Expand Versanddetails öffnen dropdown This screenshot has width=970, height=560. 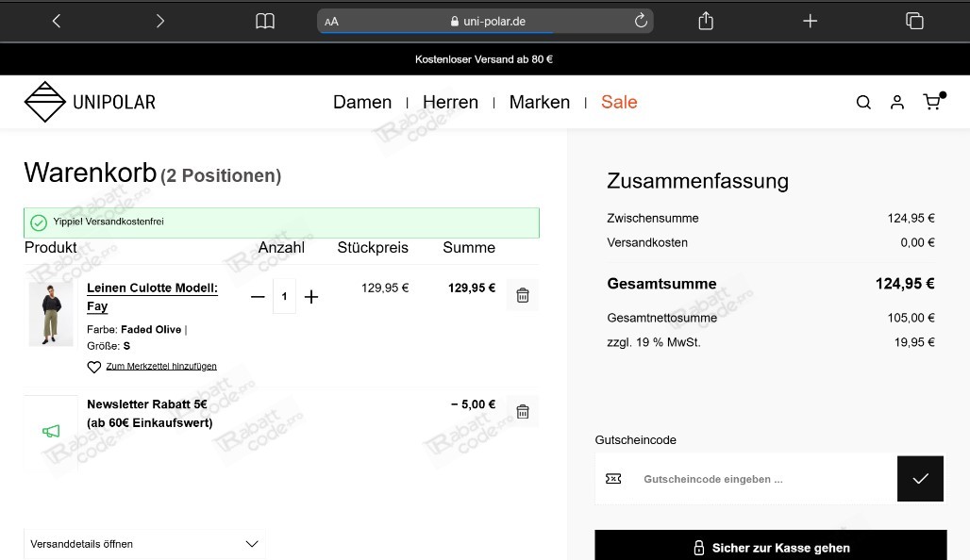pyautogui.click(x=144, y=544)
